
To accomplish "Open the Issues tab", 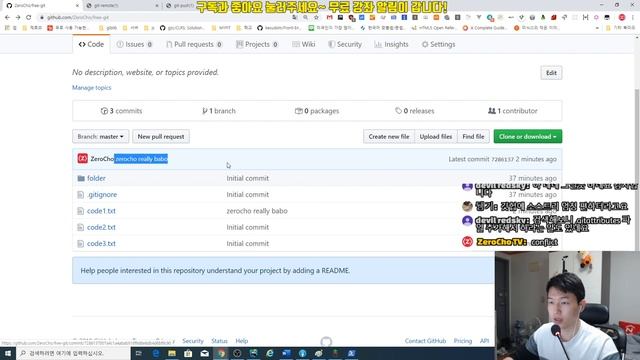I will click(x=134, y=44).
